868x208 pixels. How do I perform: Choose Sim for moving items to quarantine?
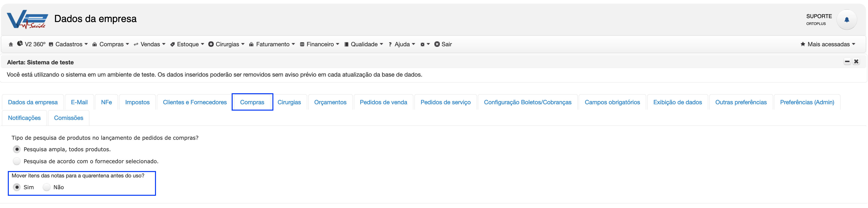[x=17, y=187]
